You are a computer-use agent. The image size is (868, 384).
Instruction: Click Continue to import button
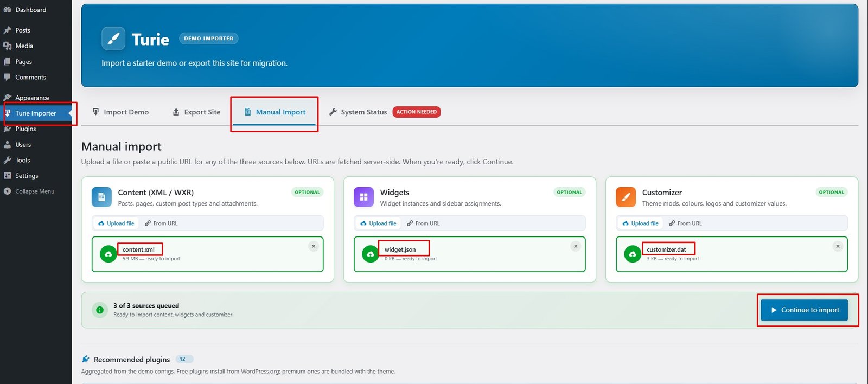point(804,310)
